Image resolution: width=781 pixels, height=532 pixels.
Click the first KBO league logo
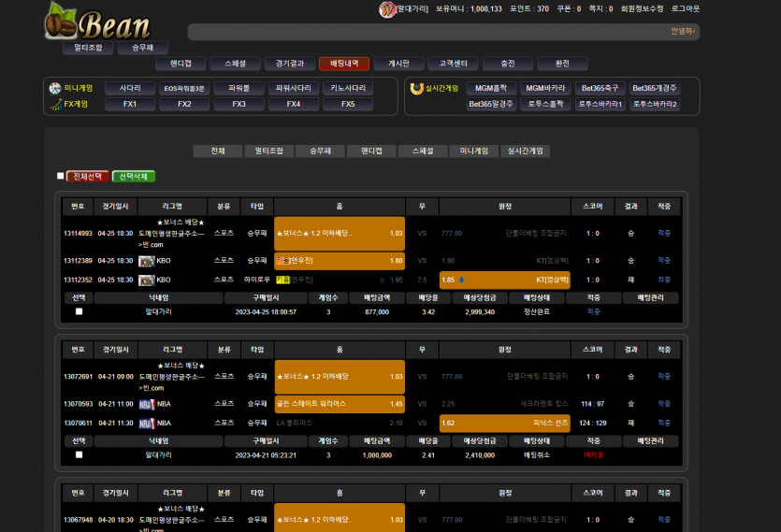(146, 261)
